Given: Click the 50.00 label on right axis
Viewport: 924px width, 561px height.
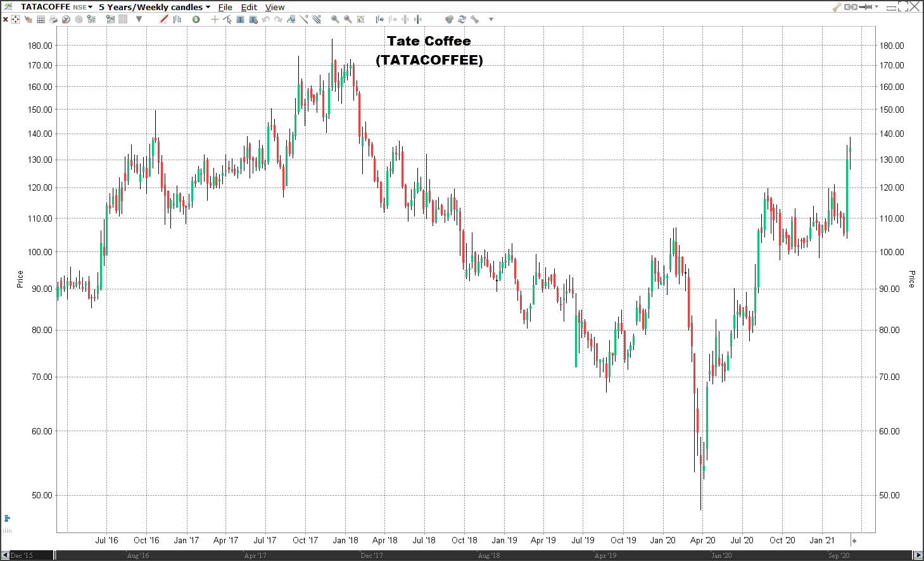Looking at the screenshot, I should 889,495.
